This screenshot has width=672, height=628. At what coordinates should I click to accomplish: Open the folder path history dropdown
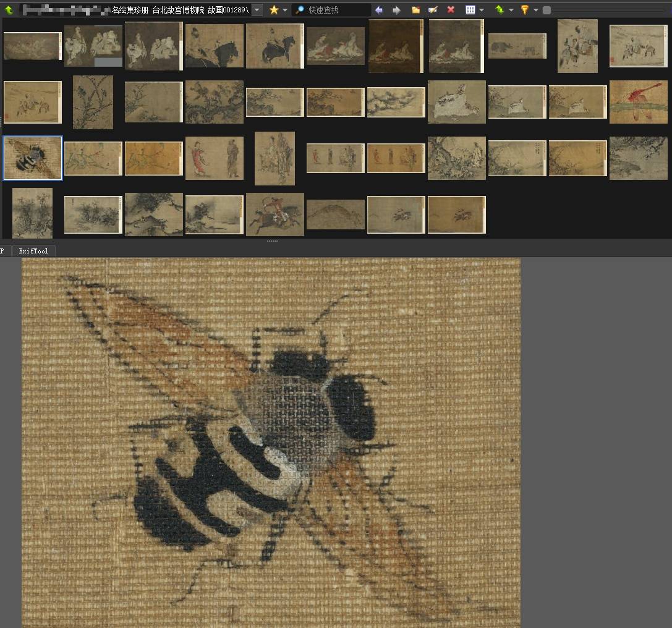tap(257, 9)
